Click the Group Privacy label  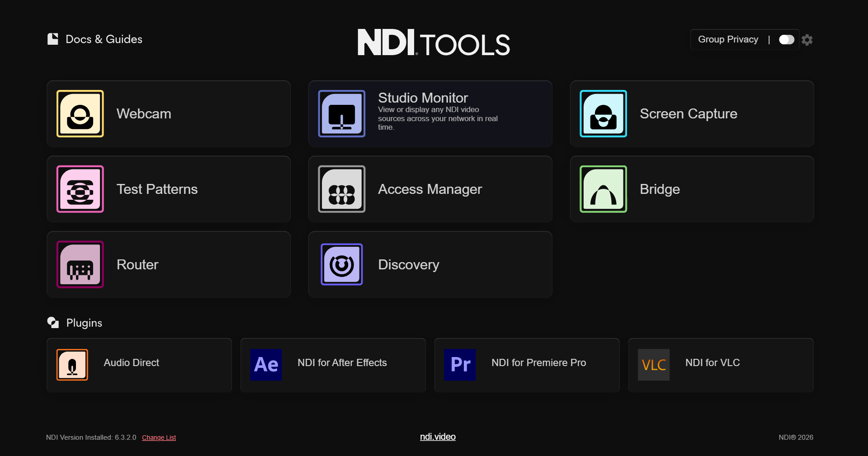pos(728,39)
